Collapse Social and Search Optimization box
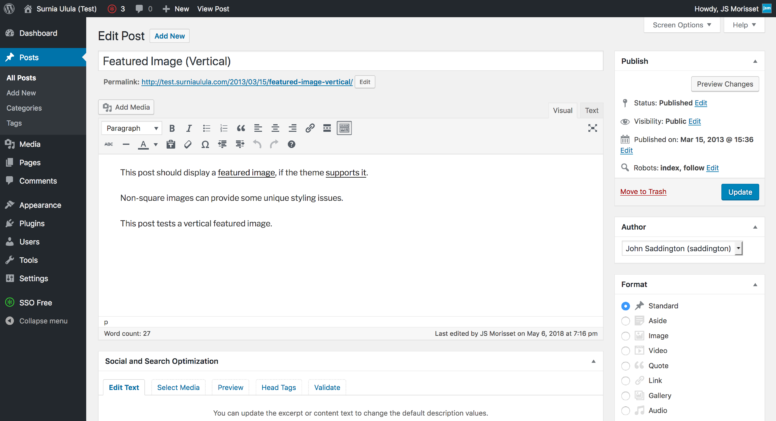The image size is (776, 421). [593, 361]
